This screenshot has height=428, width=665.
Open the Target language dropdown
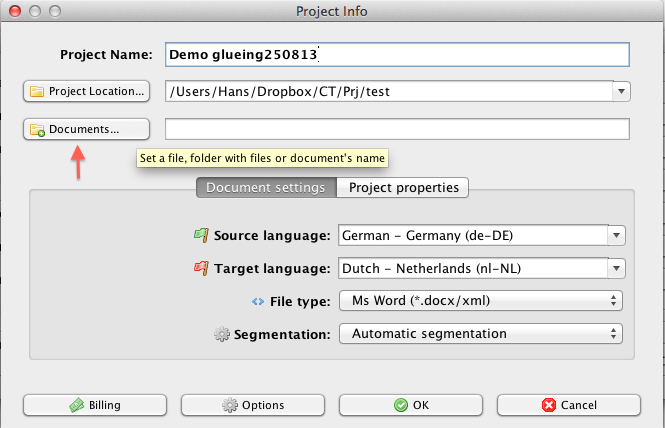click(616, 268)
